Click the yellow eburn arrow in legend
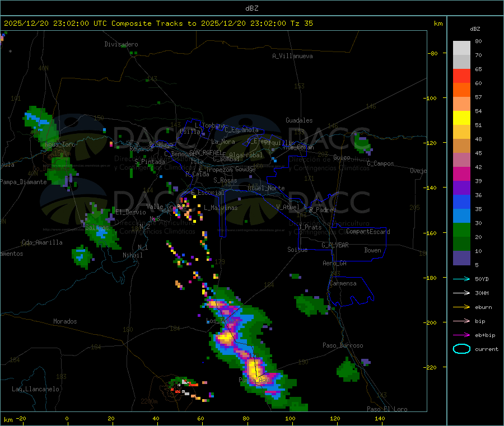504x426 pixels. point(461,307)
